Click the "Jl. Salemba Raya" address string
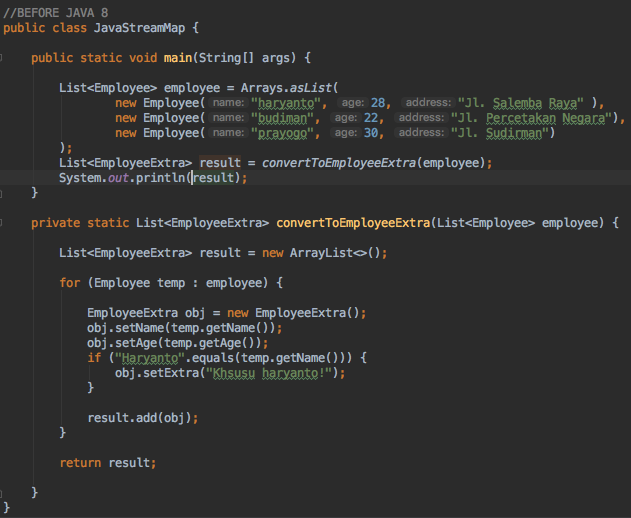 coord(521,103)
